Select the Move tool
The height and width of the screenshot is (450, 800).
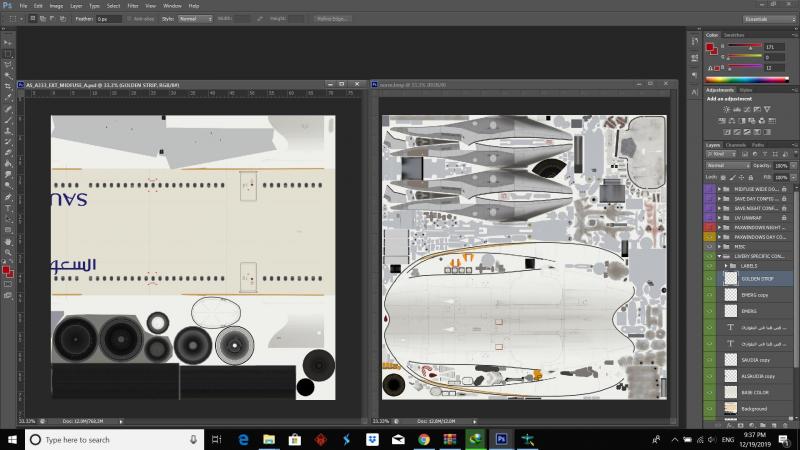coord(7,43)
